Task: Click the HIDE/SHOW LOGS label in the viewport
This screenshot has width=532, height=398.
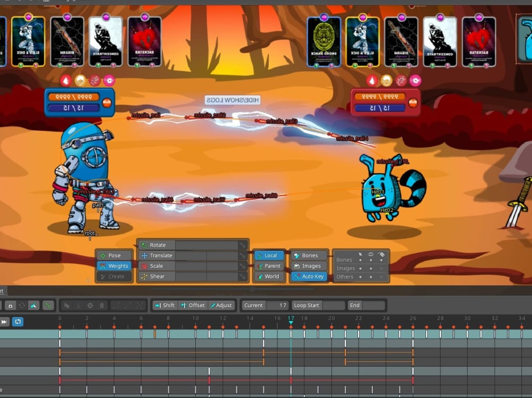Action: click(232, 100)
